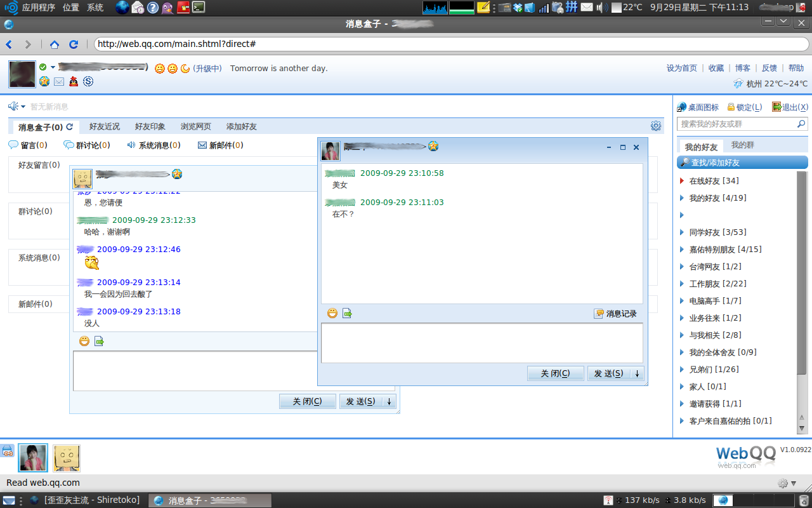
Task: Click the green online status indicator
Action: click(43, 65)
